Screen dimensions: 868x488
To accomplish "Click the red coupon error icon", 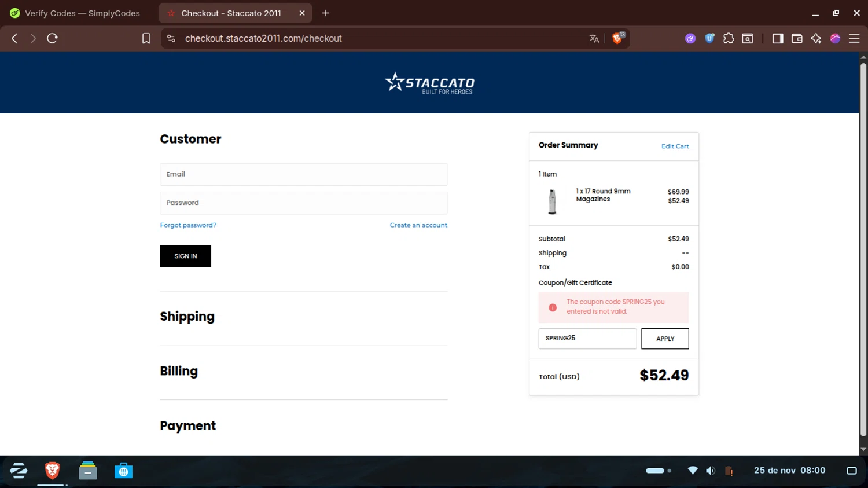I will coord(553,307).
